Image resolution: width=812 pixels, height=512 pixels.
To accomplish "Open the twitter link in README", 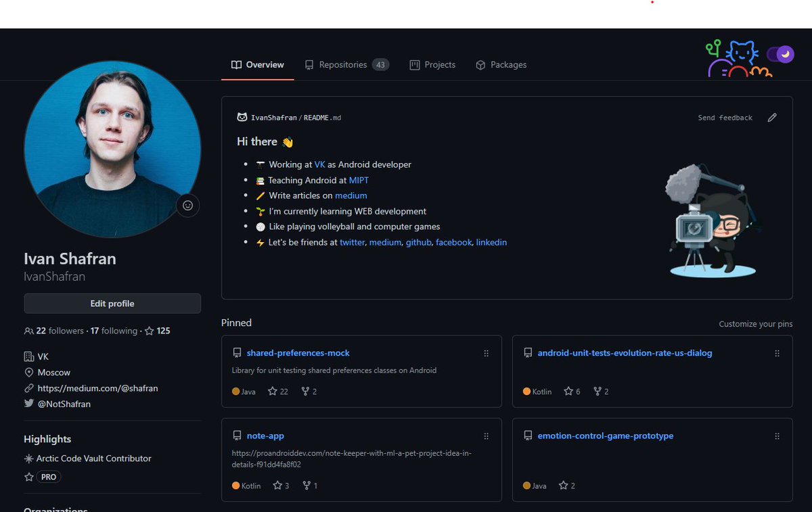I will 353,242.
